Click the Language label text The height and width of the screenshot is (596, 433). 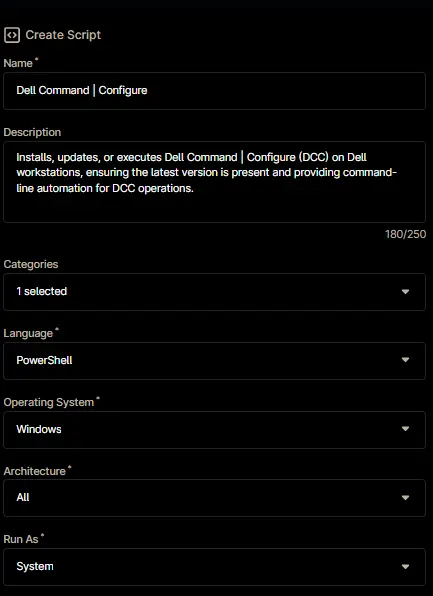coord(28,333)
